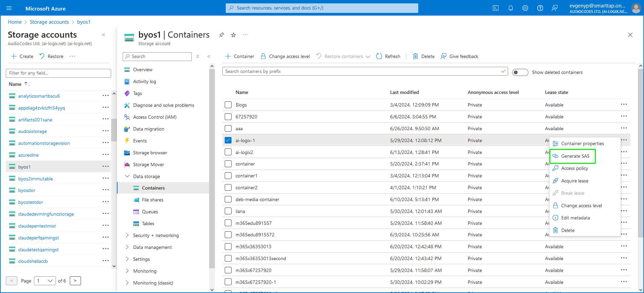Go to next page of storage accounts
The image size is (644, 293).
click(75, 281)
